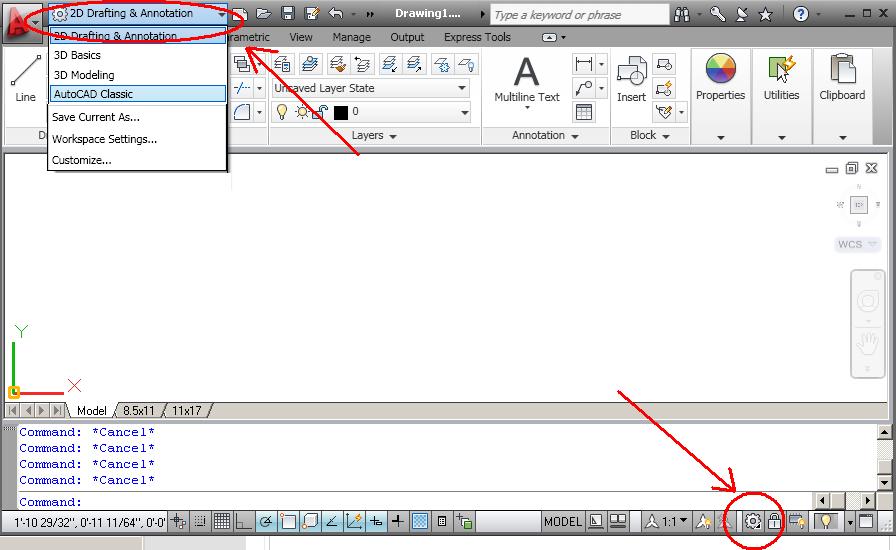
Task: Switch to the 11x17 layout tab
Action: pos(186,410)
